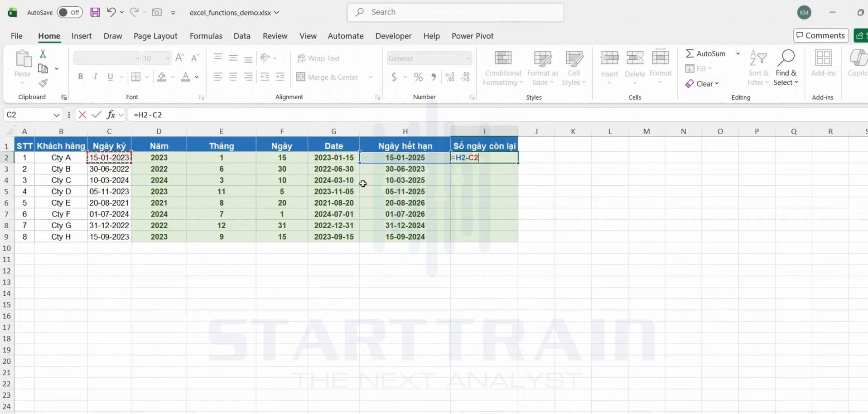Click the Comments button
This screenshot has width=868, height=414.
tap(821, 35)
